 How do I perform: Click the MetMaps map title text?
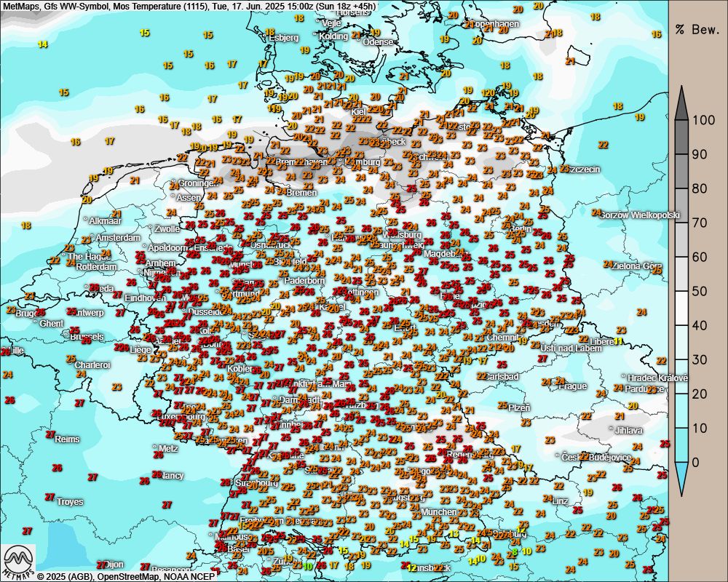189,5
